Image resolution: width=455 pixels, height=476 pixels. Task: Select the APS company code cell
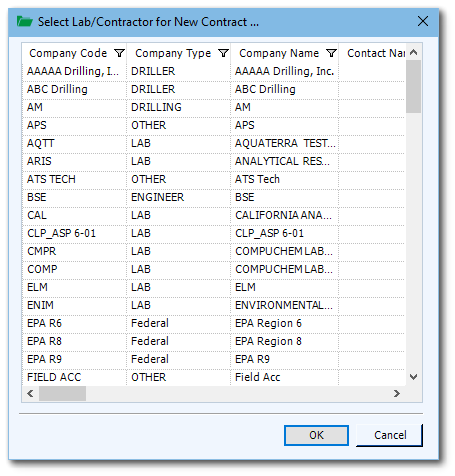[74, 125]
